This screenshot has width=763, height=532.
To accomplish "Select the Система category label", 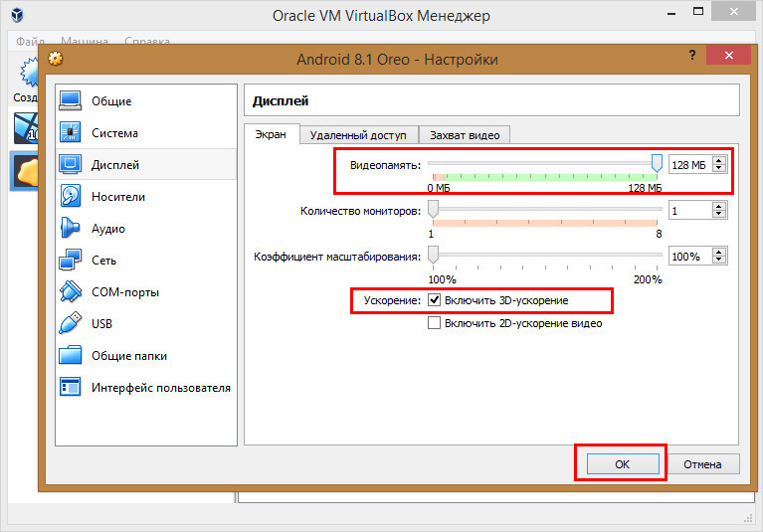I will click(114, 133).
